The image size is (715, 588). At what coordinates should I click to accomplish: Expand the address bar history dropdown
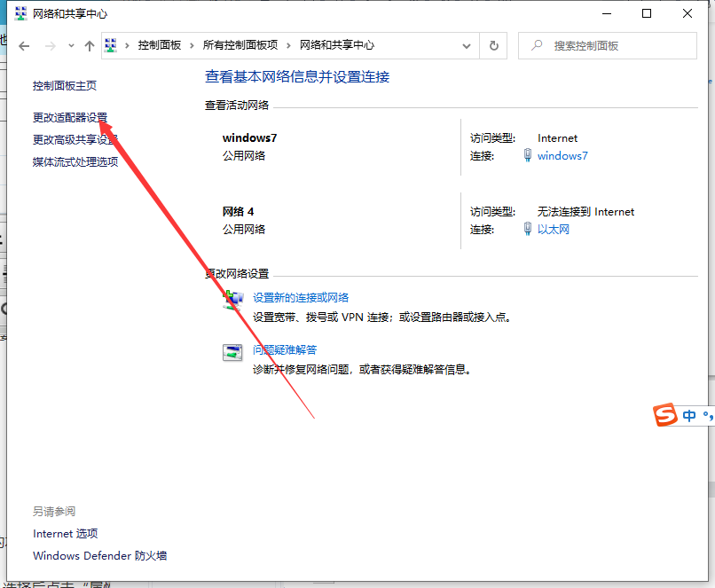(x=467, y=45)
